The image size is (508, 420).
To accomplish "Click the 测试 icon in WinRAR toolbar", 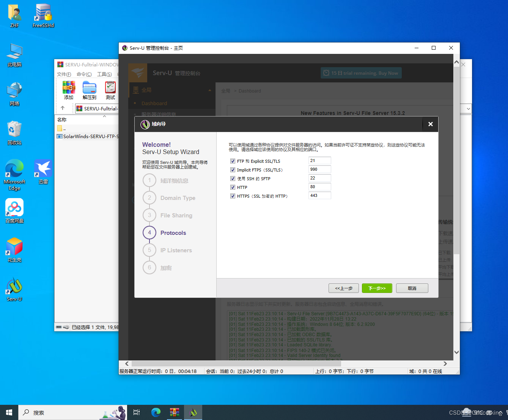I will pyautogui.click(x=110, y=90).
